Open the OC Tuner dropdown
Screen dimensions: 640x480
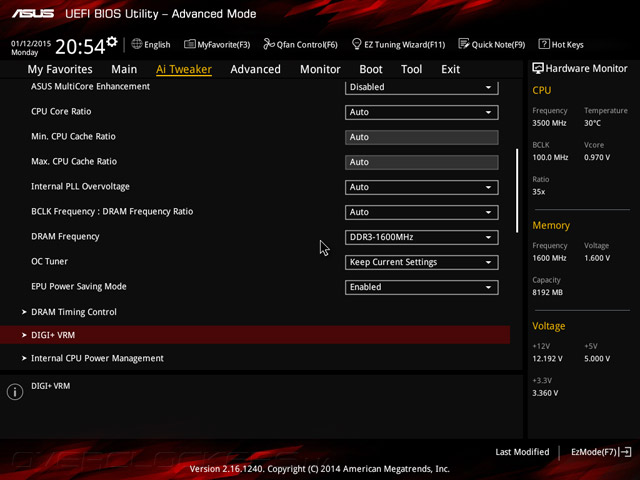[422, 262]
